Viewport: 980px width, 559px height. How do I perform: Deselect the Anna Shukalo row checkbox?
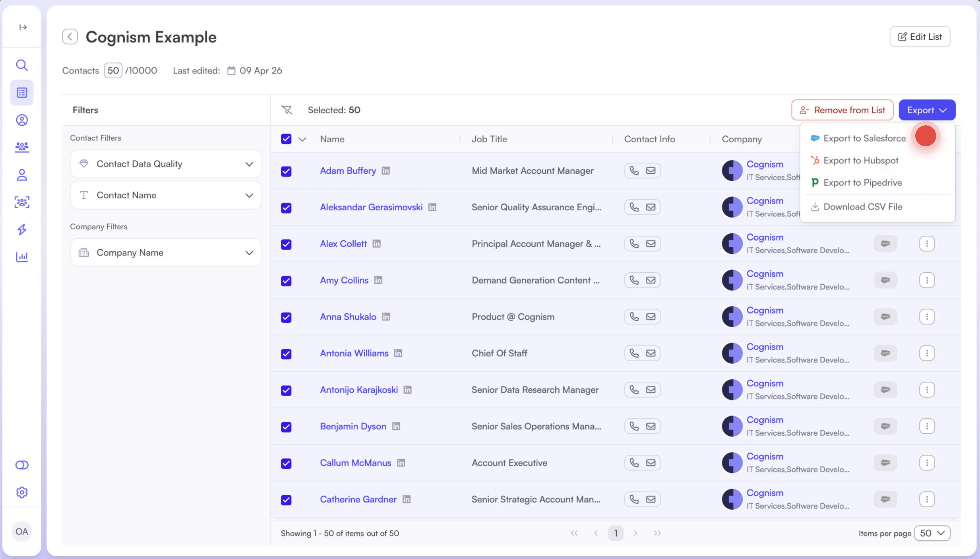pyautogui.click(x=286, y=317)
